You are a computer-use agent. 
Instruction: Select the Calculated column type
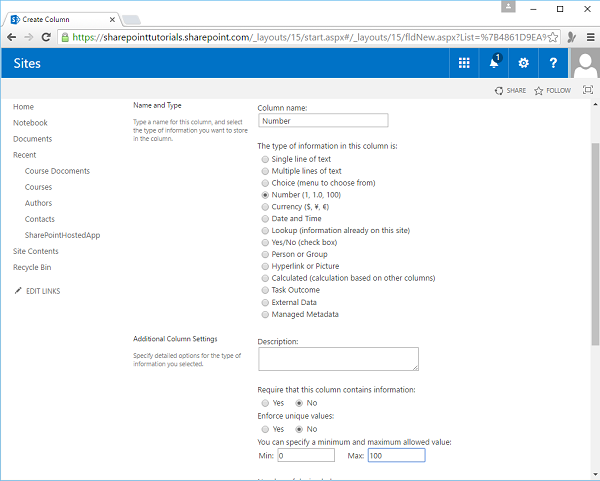[265, 278]
